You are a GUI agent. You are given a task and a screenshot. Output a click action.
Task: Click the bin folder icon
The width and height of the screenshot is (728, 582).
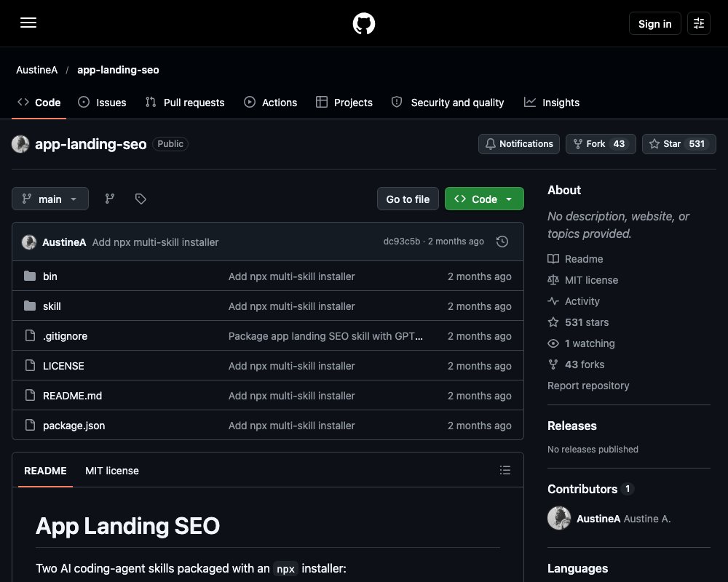(x=30, y=276)
